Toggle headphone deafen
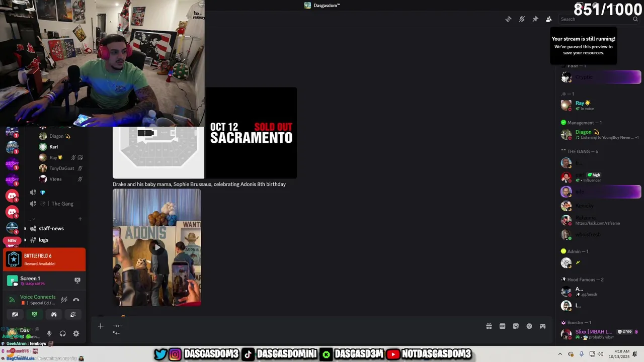Viewport: 644px width, 362px height. click(63, 334)
